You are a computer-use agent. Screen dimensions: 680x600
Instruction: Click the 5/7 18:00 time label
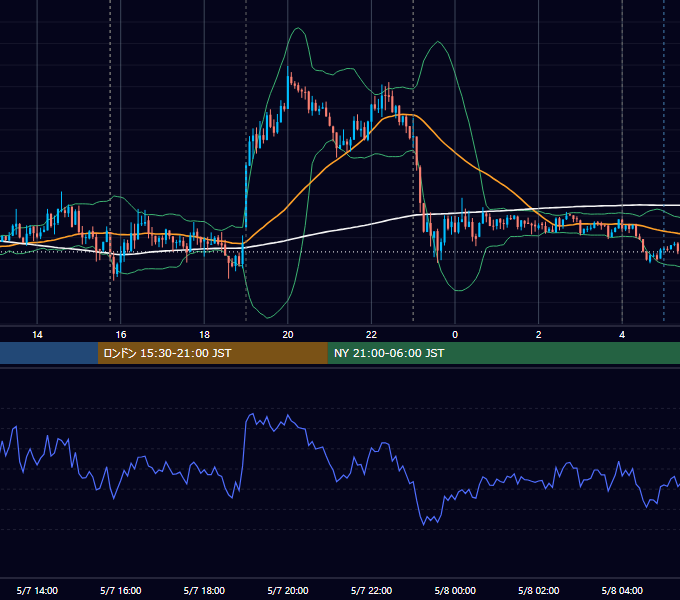pyautogui.click(x=204, y=590)
